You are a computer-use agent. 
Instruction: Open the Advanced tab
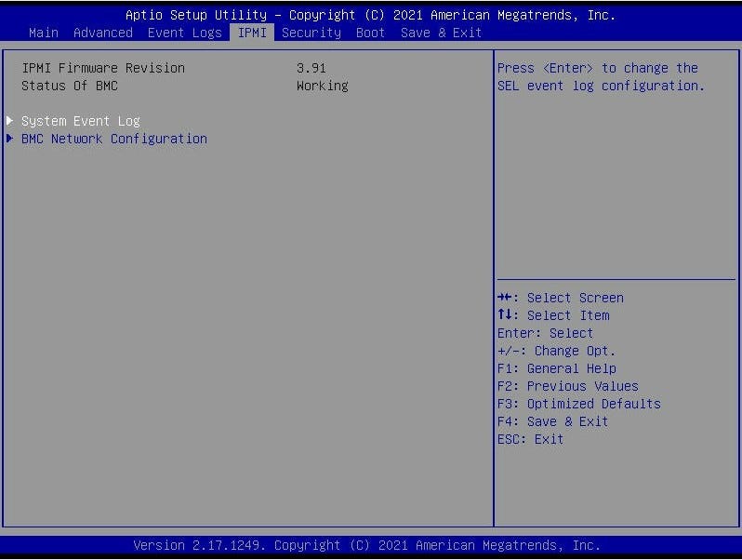click(103, 33)
